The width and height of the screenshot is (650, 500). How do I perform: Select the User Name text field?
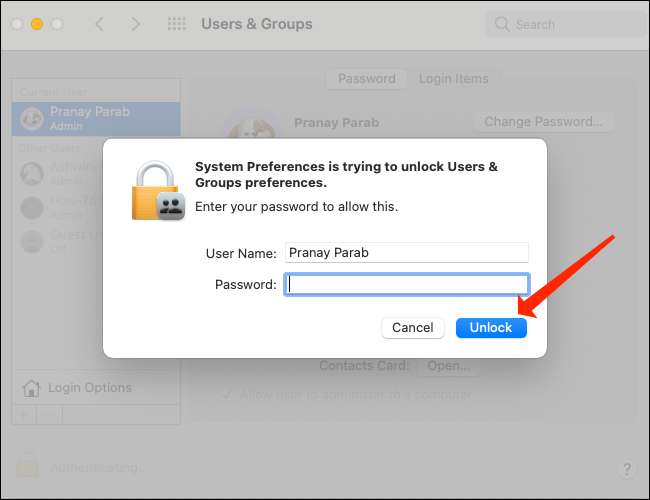[407, 252]
